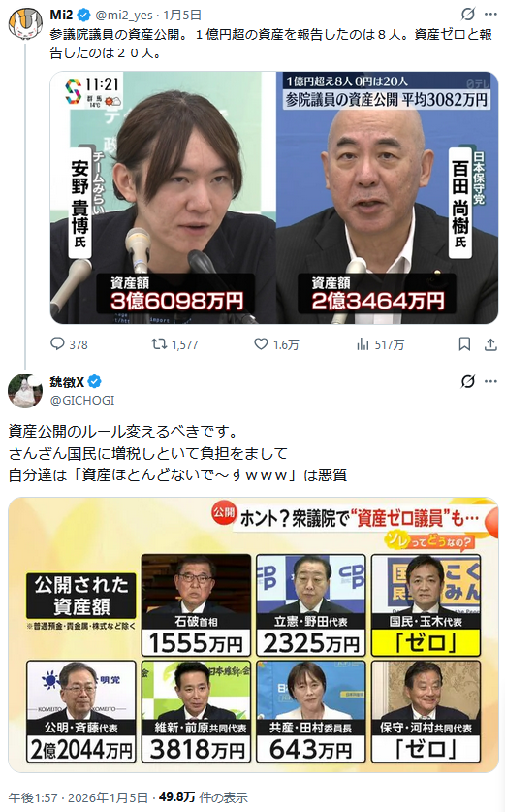505x812 pixels.
Task: Open the 午後1:57 · 2026年1月5日 timestamp
Action: tap(79, 797)
